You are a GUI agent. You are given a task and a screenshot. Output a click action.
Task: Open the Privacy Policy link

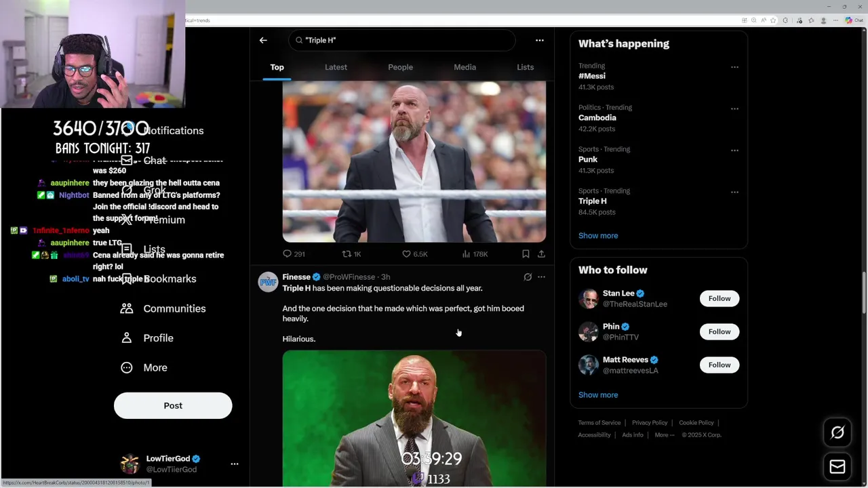coord(650,423)
